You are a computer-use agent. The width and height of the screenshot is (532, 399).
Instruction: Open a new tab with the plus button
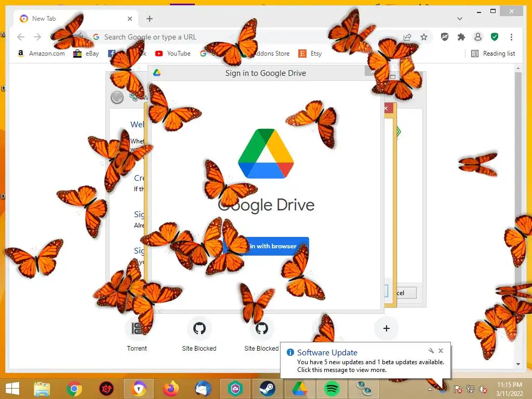(150, 19)
